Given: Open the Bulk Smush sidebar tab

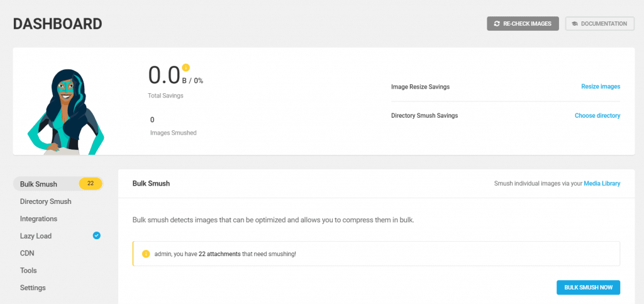Looking at the screenshot, I should pyautogui.click(x=39, y=184).
